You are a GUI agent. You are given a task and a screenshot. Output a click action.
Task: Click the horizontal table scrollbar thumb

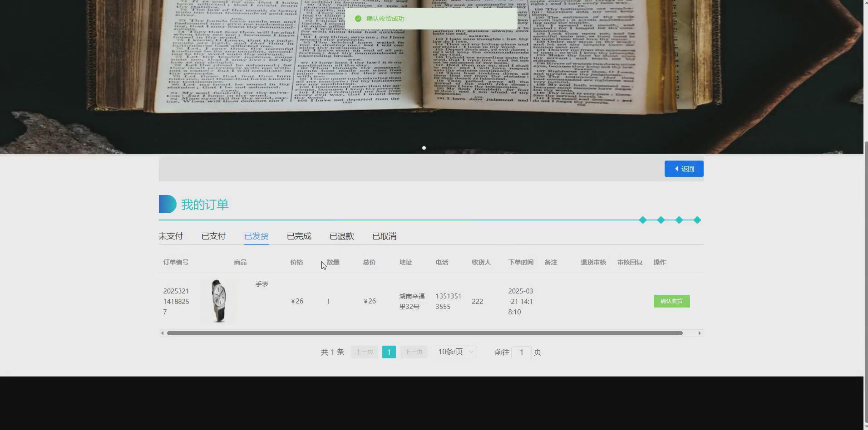pyautogui.click(x=424, y=333)
